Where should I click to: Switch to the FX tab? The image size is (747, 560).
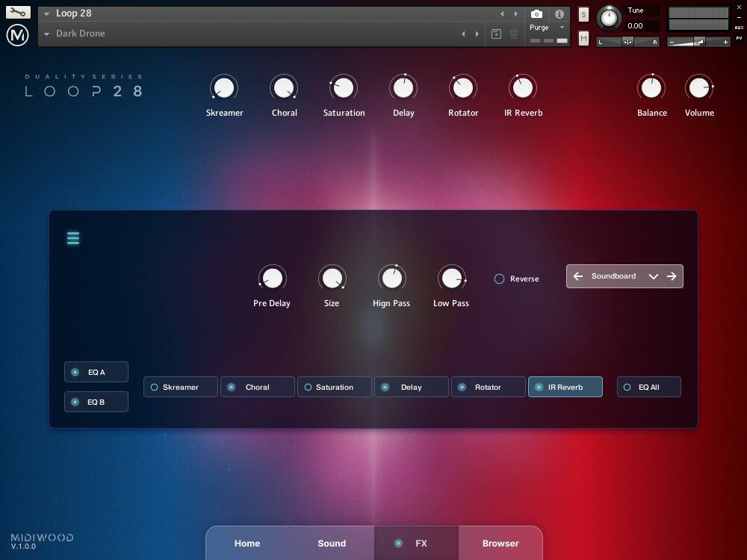[x=416, y=544]
